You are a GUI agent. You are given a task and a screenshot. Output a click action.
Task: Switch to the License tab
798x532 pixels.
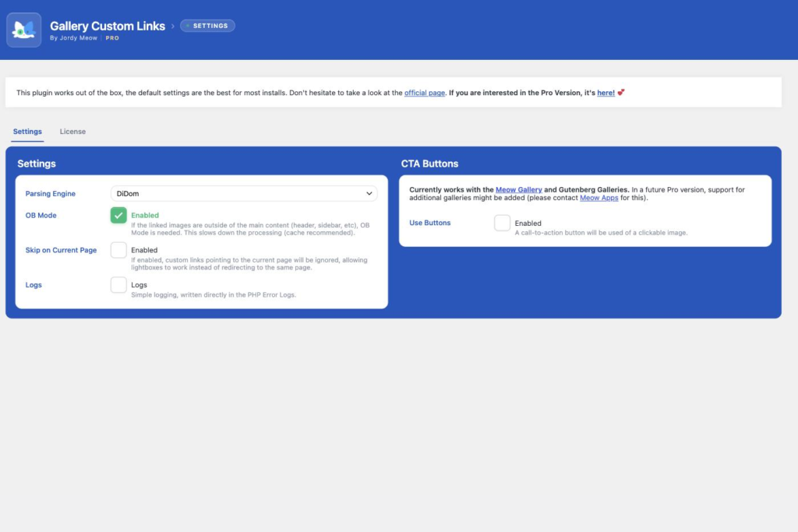coord(72,131)
